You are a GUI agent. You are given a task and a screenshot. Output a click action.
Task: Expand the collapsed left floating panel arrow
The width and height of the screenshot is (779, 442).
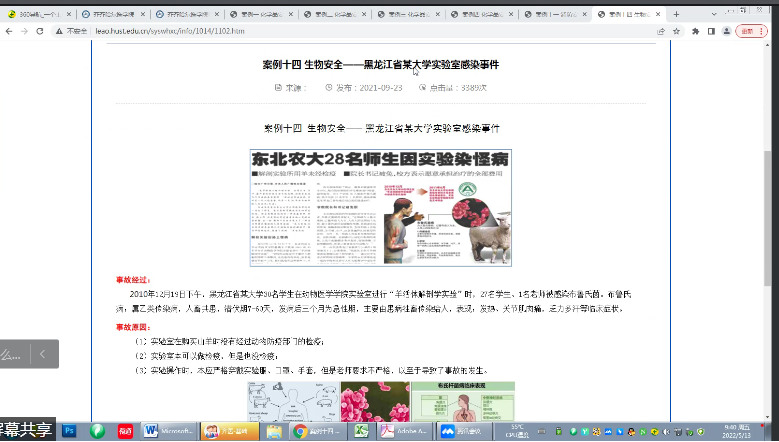coord(43,354)
